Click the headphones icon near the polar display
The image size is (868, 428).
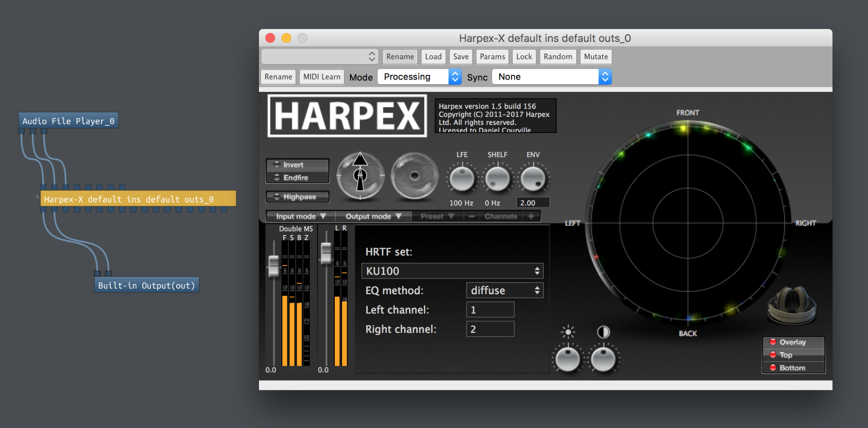792,305
